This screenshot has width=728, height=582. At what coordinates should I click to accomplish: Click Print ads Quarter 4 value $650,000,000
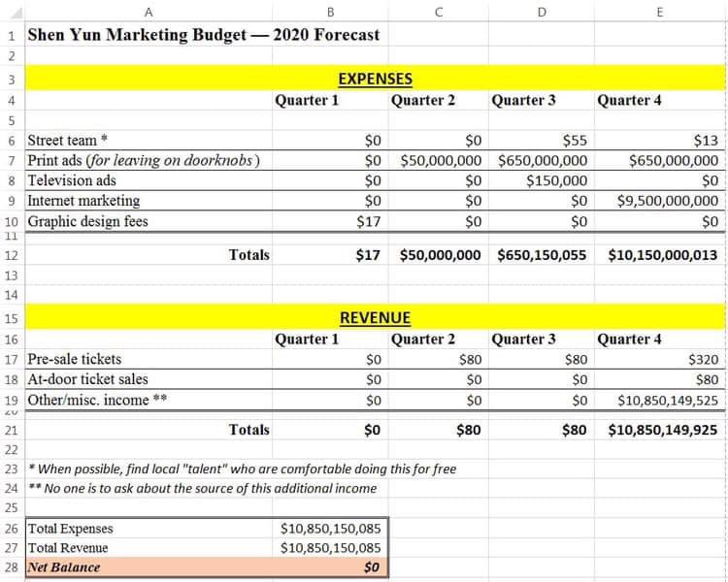click(x=674, y=161)
